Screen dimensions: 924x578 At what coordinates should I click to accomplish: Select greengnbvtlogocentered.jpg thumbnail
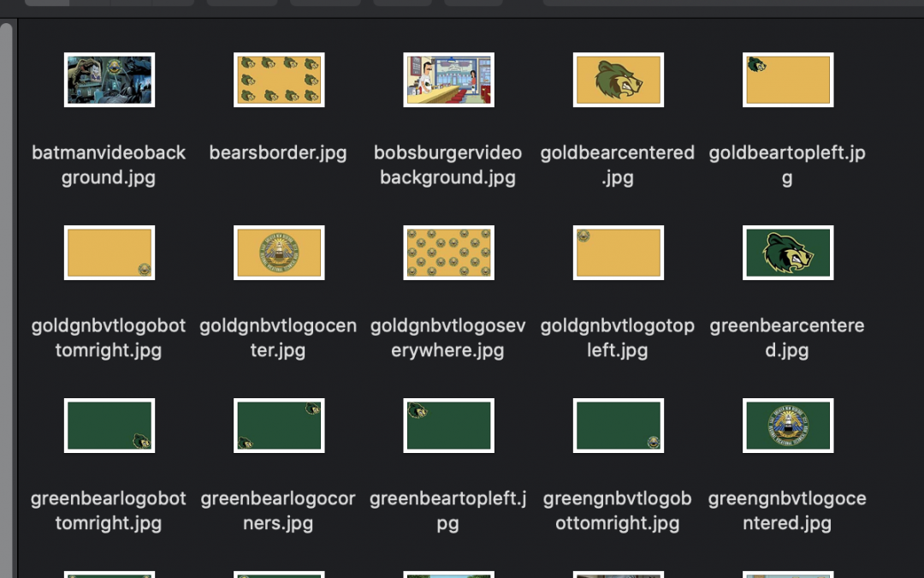pyautogui.click(x=789, y=426)
